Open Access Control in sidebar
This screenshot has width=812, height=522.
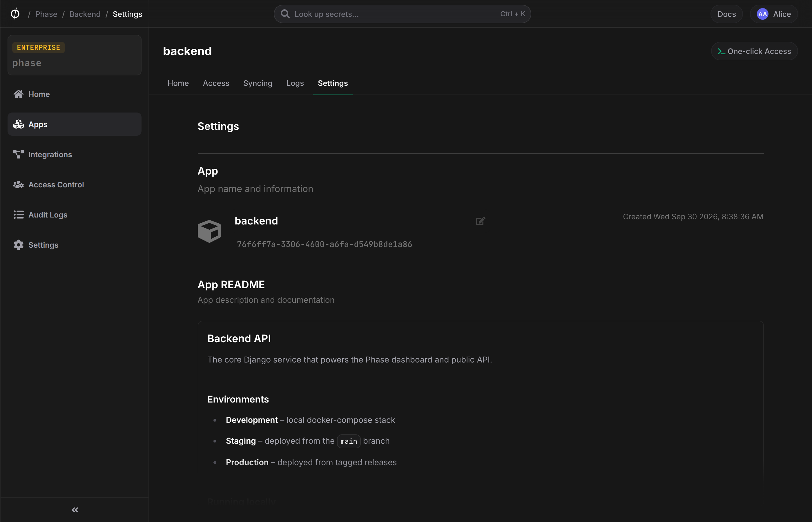pyautogui.click(x=75, y=184)
